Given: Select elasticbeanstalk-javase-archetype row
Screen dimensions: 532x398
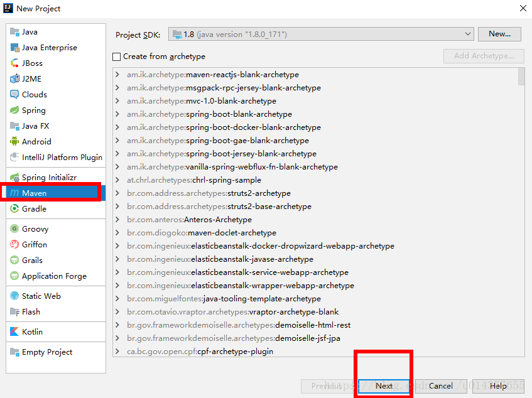Looking at the screenshot, I should point(315,259).
